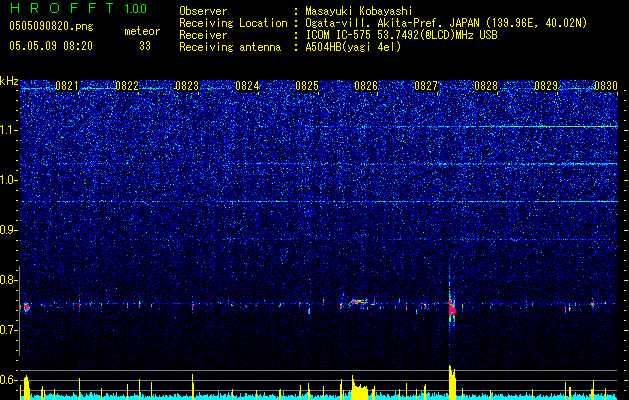Image resolution: width=629 pixels, height=400 pixels.
Task: Click the 0825 time marker
Action: pos(307,86)
